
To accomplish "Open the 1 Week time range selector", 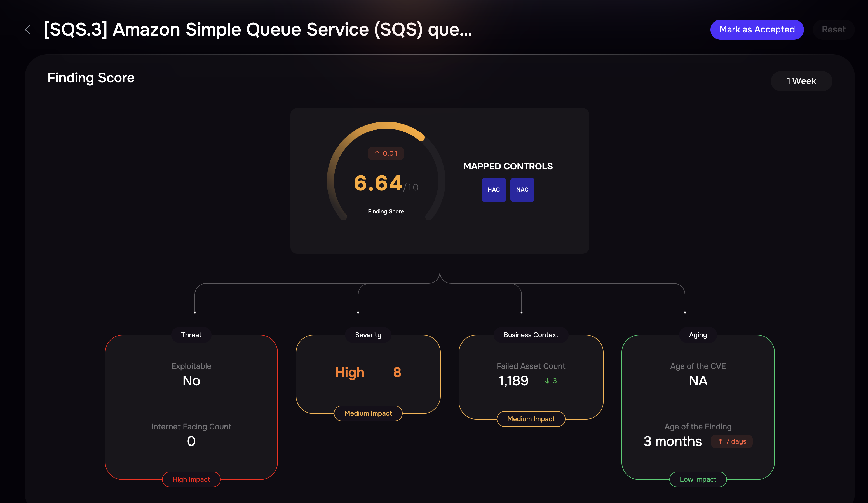I will [801, 81].
